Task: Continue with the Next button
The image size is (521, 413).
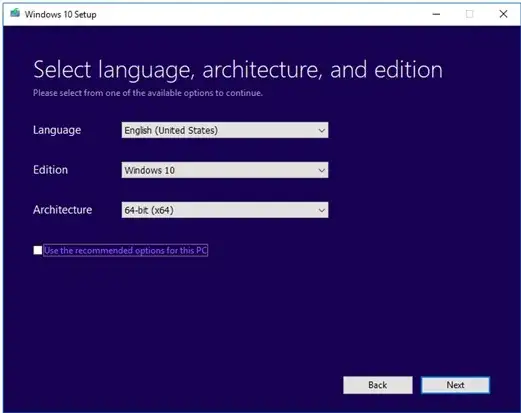Action: pos(455,385)
